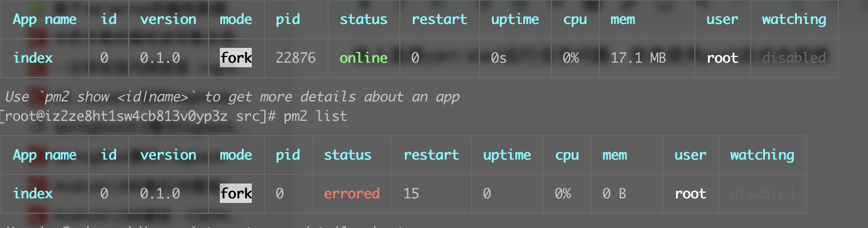This screenshot has width=868, height=228.
Task: Click pid '0' in errored row
Action: 280,194
